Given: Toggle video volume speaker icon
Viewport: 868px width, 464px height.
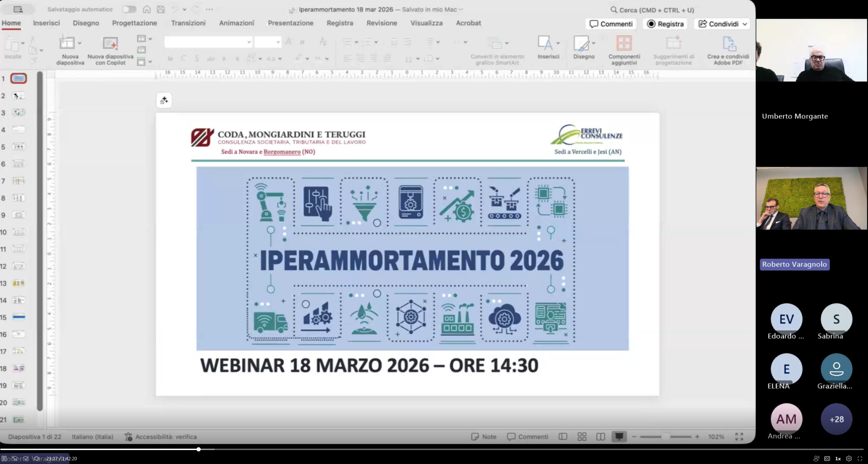Looking at the screenshot, I should pos(36,459).
